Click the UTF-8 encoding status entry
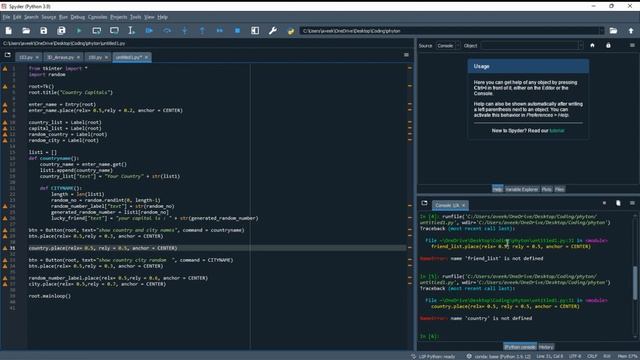Image resolution: width=640 pixels, height=360 pixels. [575, 356]
